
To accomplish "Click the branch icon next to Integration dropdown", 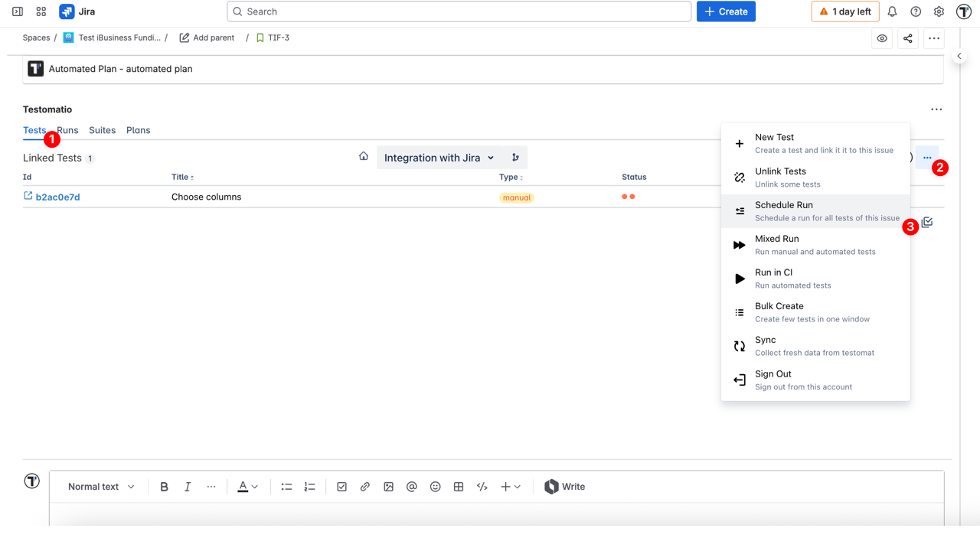I will (x=515, y=158).
